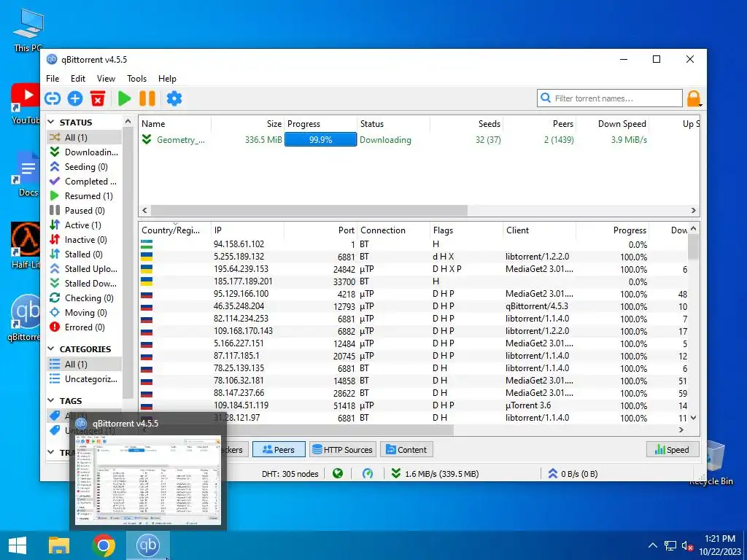This screenshot has height=560, width=747.
Task: Select the Downloading status filter
Action: tap(84, 152)
